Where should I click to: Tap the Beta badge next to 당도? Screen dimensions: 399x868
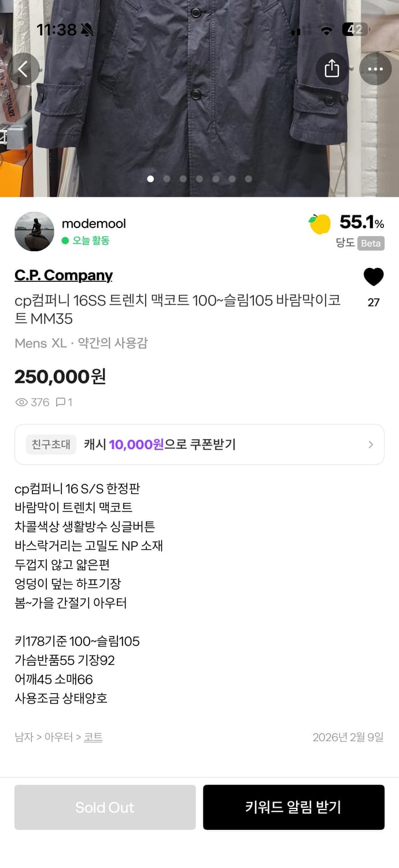pyautogui.click(x=370, y=243)
